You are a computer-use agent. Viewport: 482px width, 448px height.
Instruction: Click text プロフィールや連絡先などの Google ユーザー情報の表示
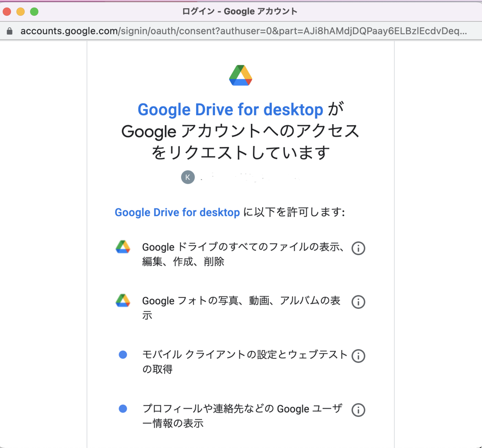point(242,416)
